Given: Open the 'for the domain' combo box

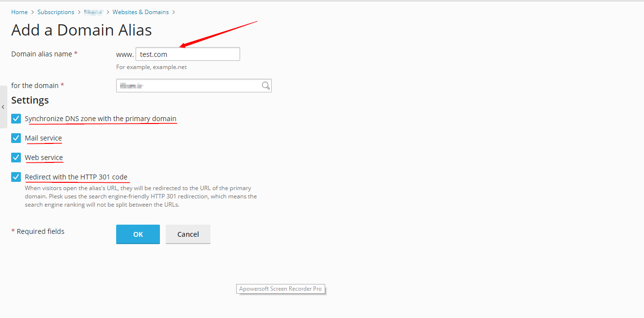Looking at the screenshot, I should click(x=189, y=86).
